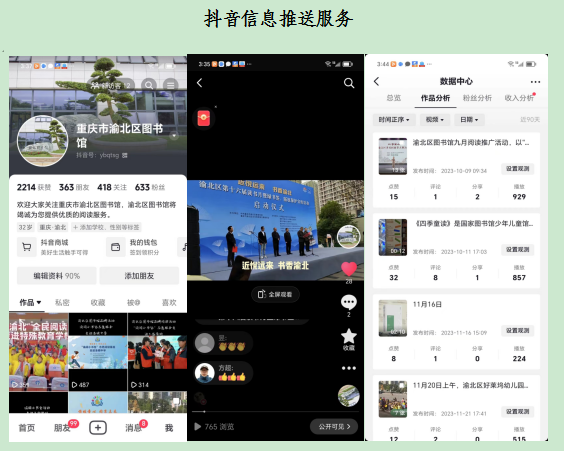Open the children in yellow hats video thumbnail
The image size is (564, 451).
(38, 352)
